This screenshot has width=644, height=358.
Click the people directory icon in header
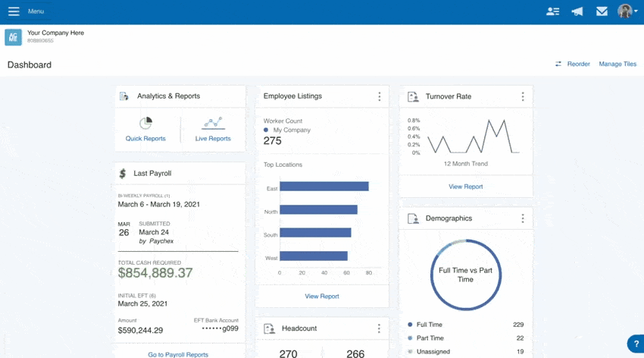point(552,11)
